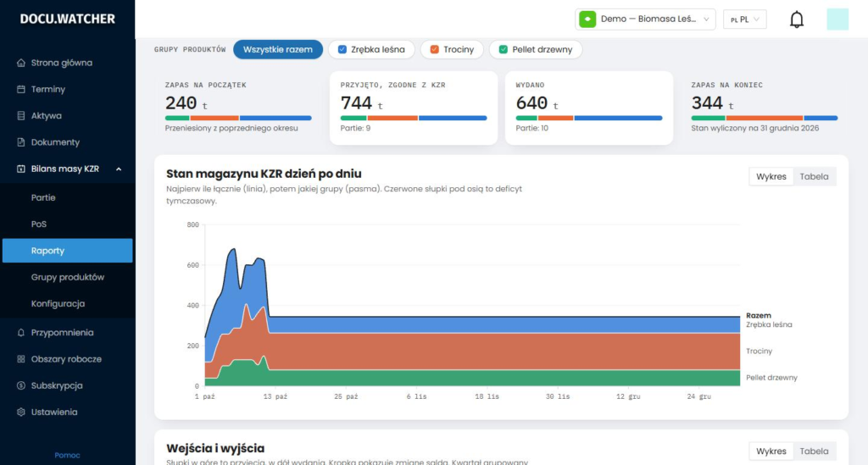Image resolution: width=868 pixels, height=465 pixels.
Task: Open the Konfiguracja submenu item
Action: pyautogui.click(x=68, y=303)
